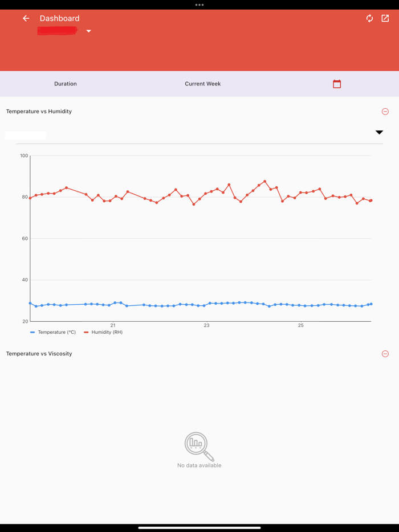The image size is (399, 532).
Task: Toggle Temperature (°C) legend series
Action: [53, 332]
